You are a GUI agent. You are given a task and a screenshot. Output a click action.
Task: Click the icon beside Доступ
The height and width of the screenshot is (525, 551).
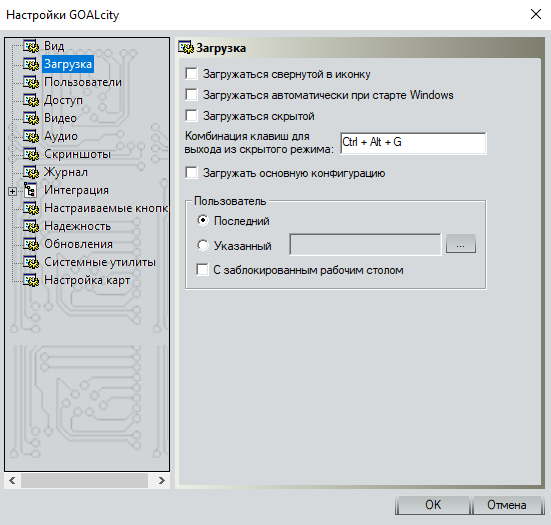31,100
